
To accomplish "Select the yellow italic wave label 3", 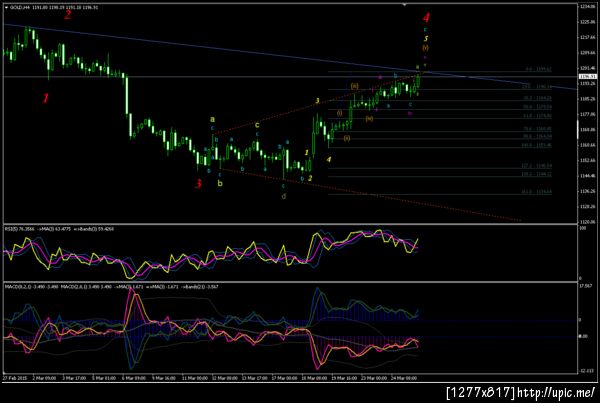I will (x=317, y=101).
